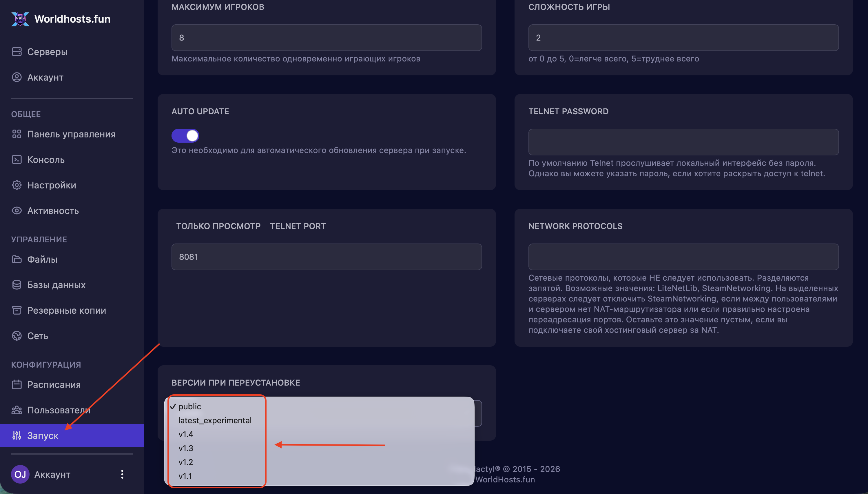868x494 pixels.
Task: Click the Telnet Password input field
Action: 683,142
